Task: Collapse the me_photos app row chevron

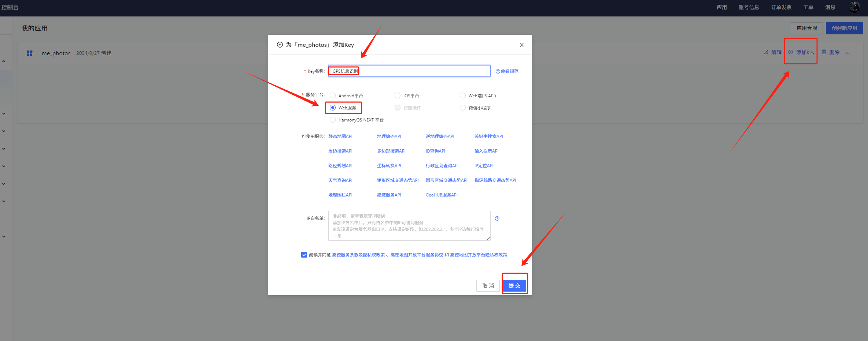Action: 848,53
